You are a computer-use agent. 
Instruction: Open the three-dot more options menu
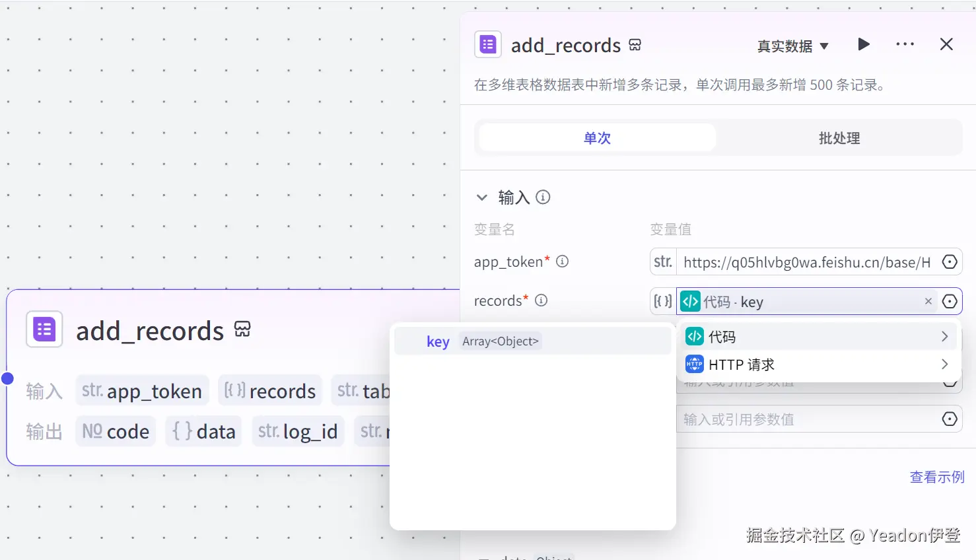tap(905, 44)
